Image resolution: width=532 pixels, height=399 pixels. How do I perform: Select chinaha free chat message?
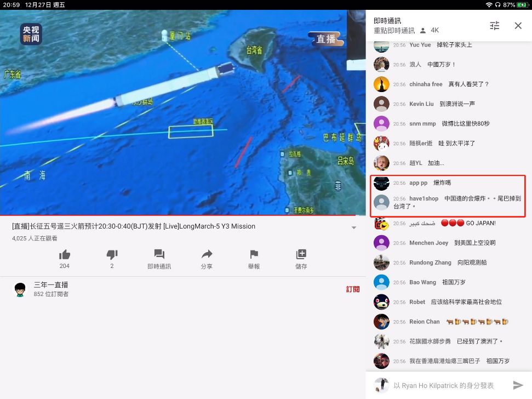449,84
